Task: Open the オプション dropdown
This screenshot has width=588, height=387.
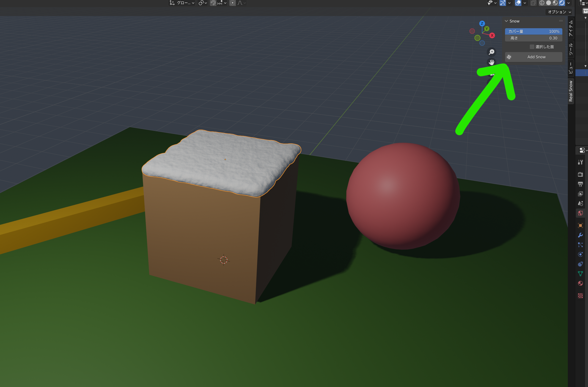Action: pos(559,12)
